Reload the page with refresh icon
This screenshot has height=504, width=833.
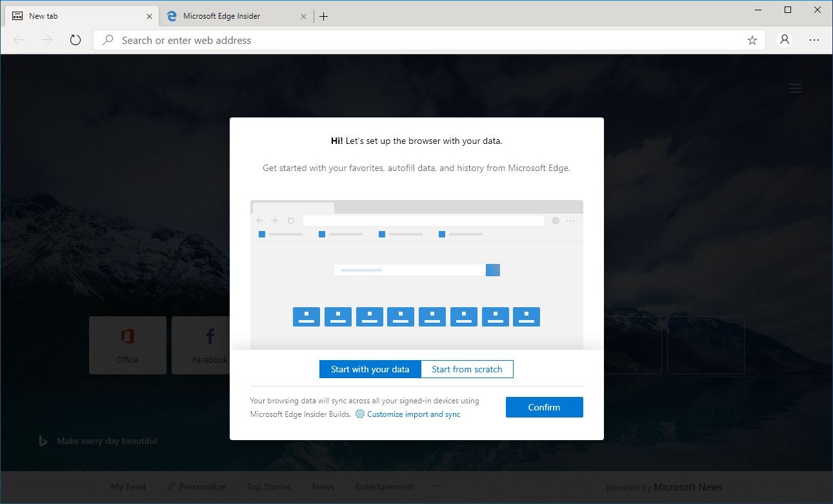[75, 40]
